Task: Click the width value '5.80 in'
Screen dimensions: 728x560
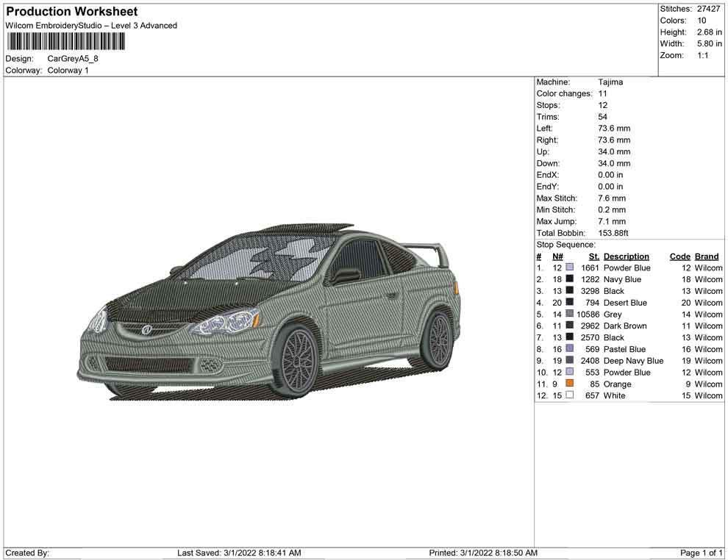Action: point(709,43)
